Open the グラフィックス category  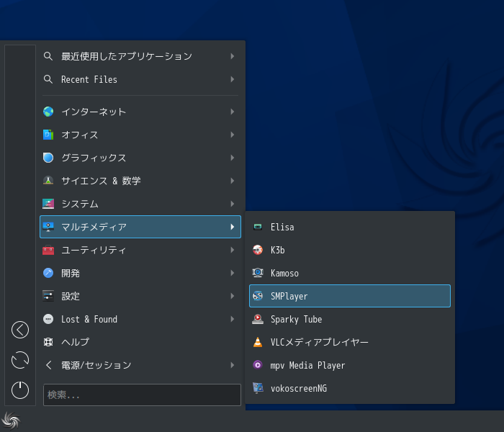pos(140,158)
